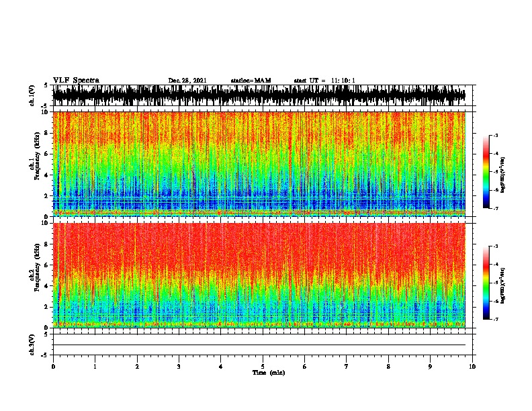Click the "-7" label on ch.2 color bar
This screenshot has width=532, height=411.
tap(496, 319)
